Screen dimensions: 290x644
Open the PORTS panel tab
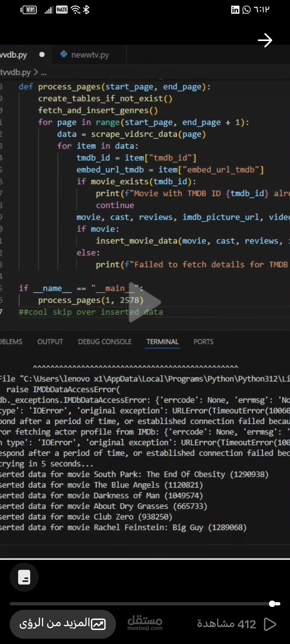tap(203, 342)
